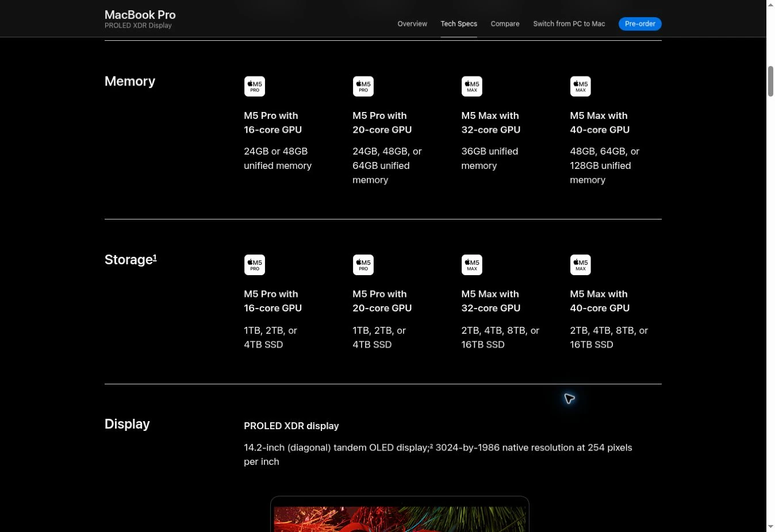
Task: Click the M5 Max chip icon above Storage 40-core GPU
Action: coord(580,265)
